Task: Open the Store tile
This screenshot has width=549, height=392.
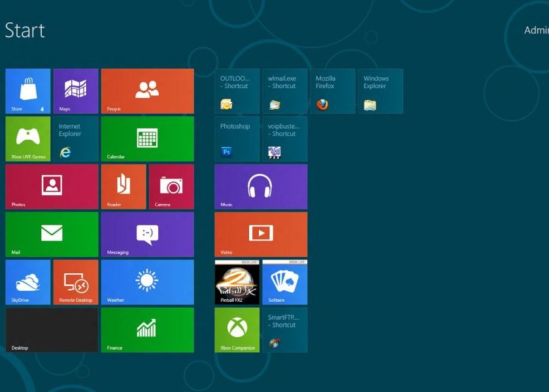Action: click(27, 91)
